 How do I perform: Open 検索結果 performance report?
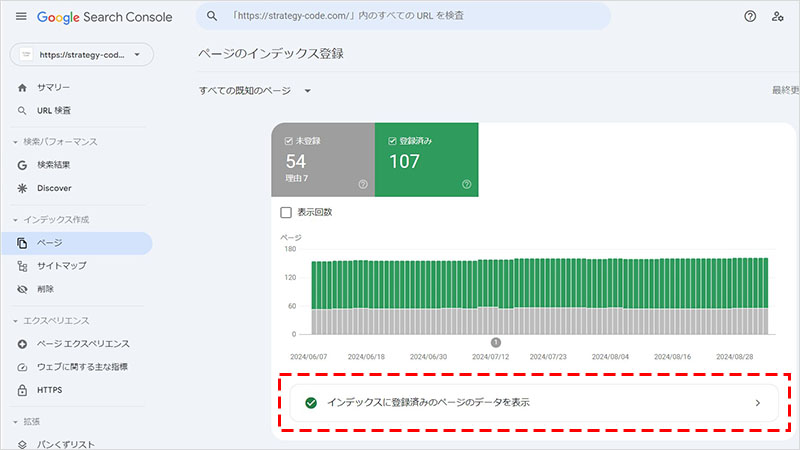point(54,165)
